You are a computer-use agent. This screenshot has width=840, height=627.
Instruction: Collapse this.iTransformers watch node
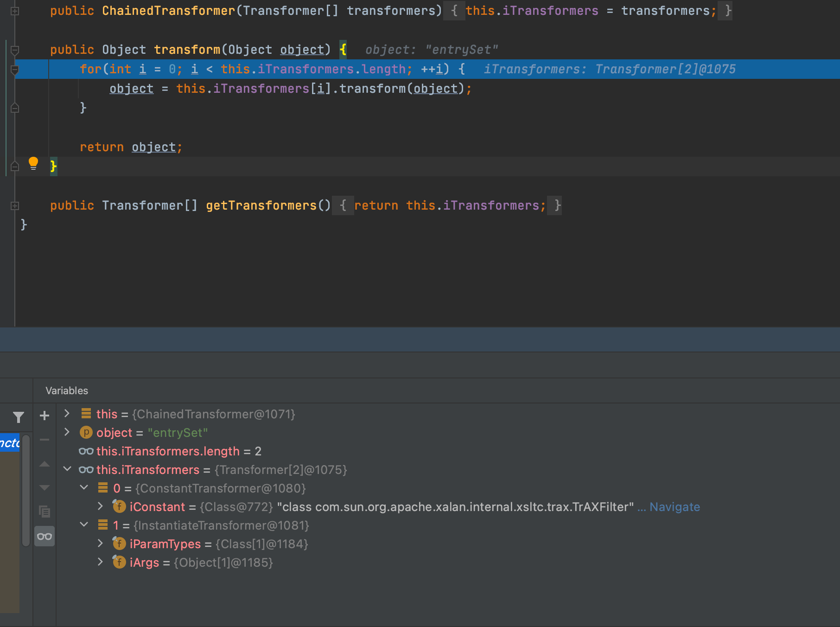(x=67, y=469)
